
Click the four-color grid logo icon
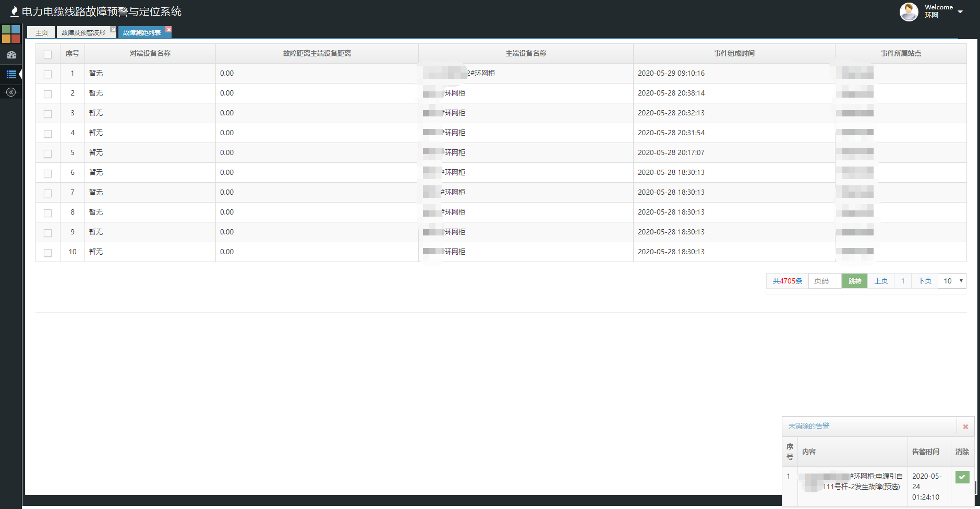pyautogui.click(x=11, y=34)
